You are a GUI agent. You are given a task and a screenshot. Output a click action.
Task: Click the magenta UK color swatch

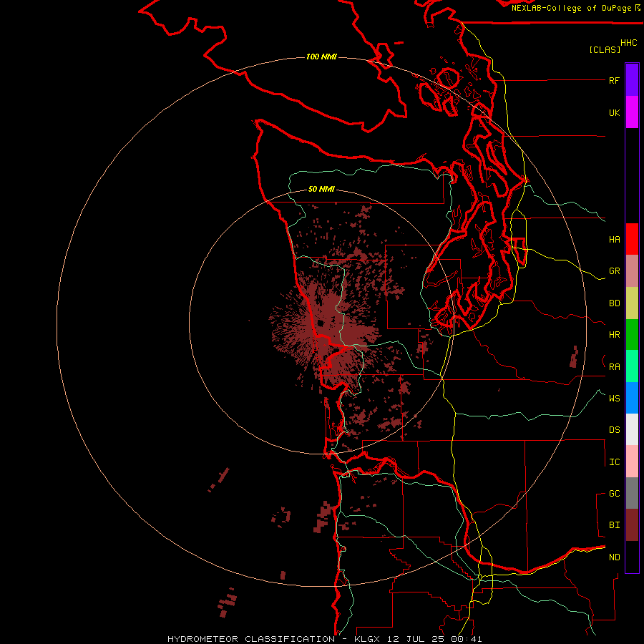click(632, 112)
